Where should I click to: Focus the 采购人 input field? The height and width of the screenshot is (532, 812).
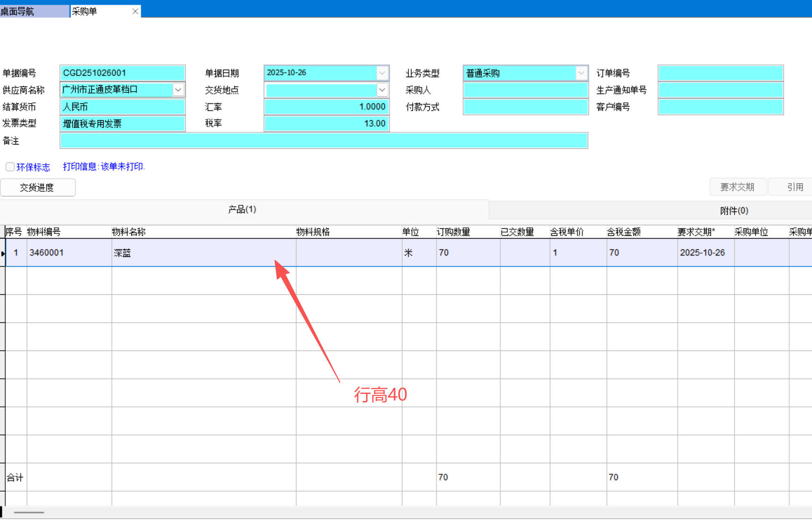click(525, 90)
